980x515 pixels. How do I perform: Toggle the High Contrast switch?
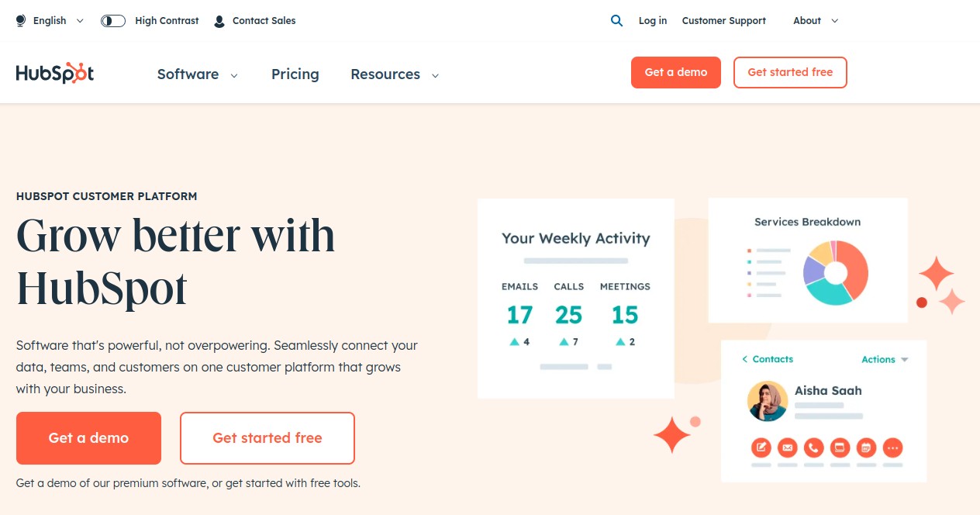click(113, 21)
